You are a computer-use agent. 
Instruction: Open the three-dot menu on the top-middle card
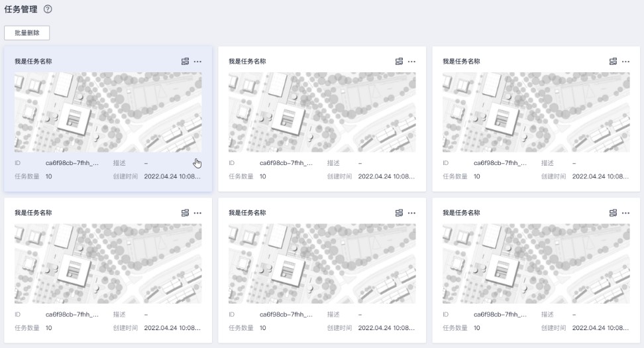tap(411, 62)
